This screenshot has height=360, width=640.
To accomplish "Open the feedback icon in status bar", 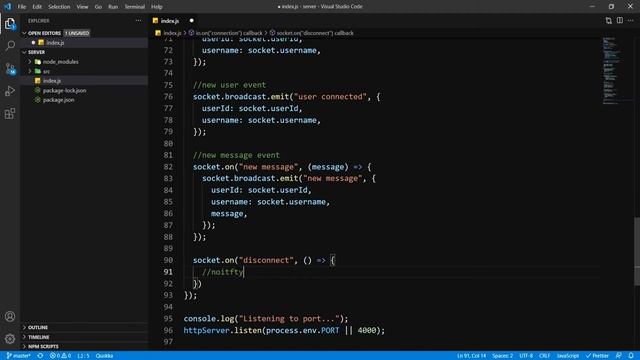I will (x=619, y=356).
